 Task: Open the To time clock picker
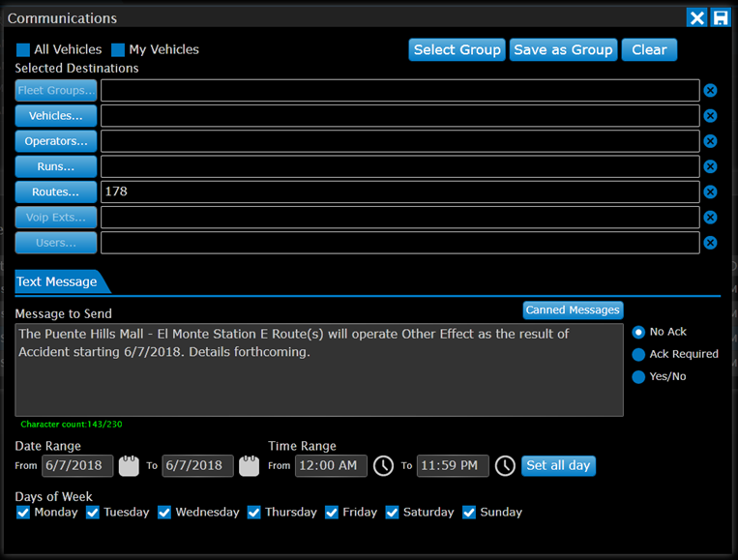505,466
